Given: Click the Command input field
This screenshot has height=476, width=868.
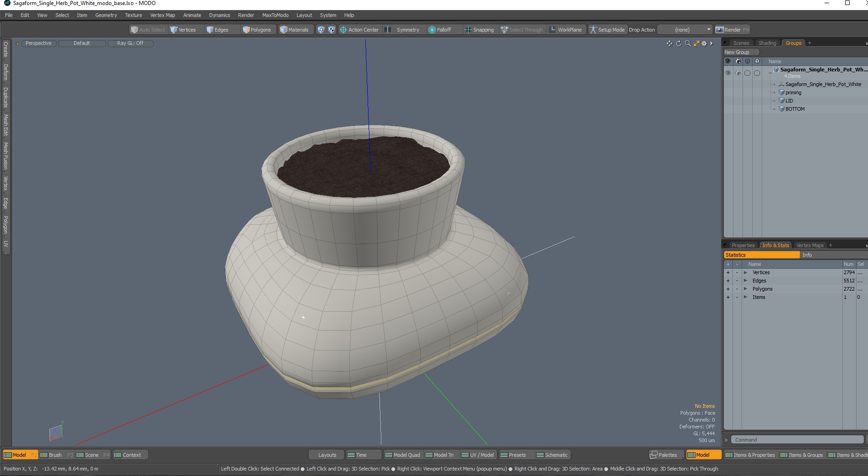Looking at the screenshot, I should (797, 440).
